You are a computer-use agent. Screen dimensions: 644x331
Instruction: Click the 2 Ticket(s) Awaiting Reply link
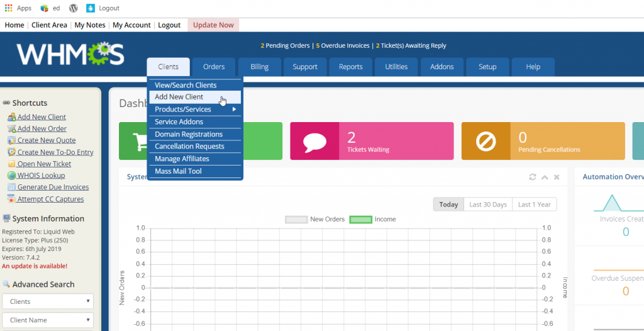tap(411, 46)
